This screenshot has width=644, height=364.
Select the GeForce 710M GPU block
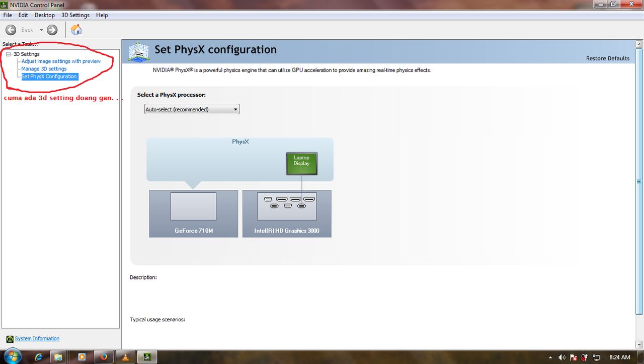[x=194, y=213]
